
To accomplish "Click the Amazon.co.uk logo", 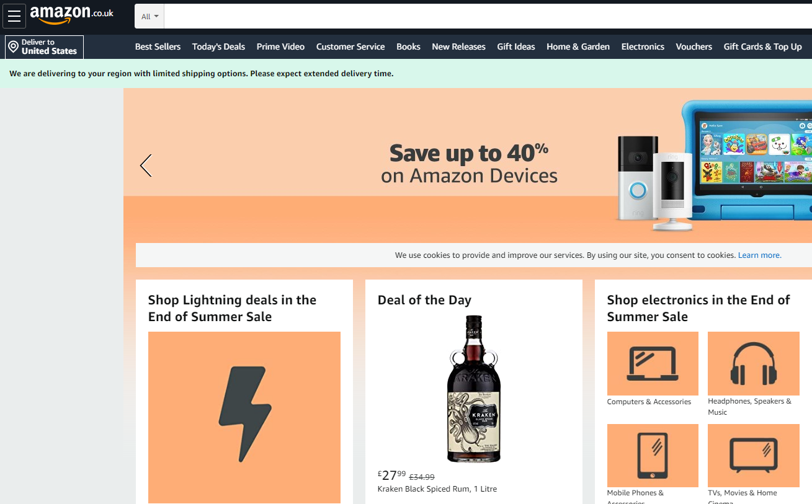I will [x=71, y=15].
